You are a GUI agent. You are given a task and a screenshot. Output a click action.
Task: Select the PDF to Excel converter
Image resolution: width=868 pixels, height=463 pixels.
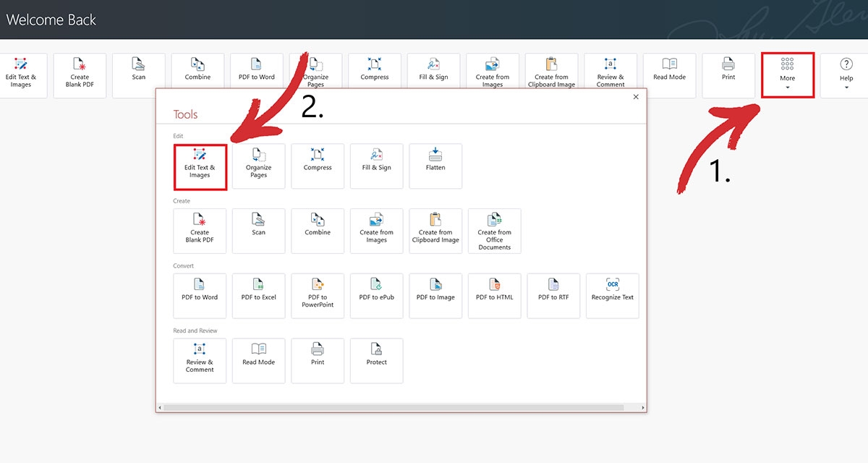(259, 296)
